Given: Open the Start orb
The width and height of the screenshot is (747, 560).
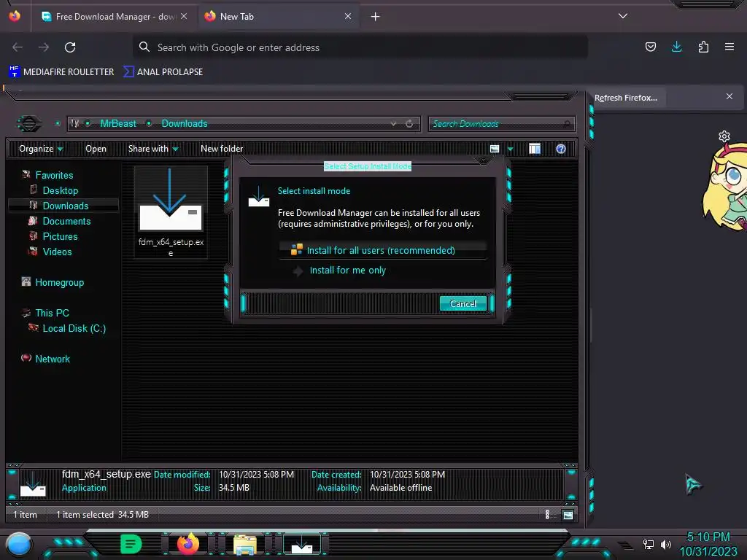Looking at the screenshot, I should click(18, 544).
